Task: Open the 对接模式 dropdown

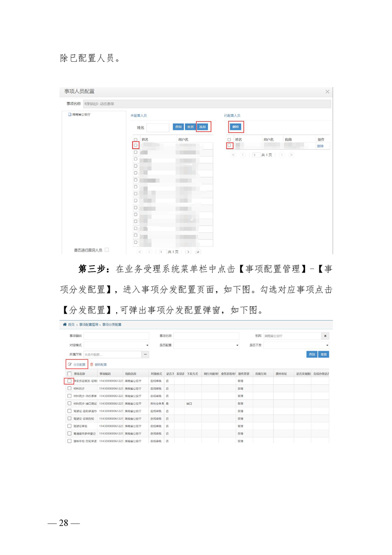Action: (x=116, y=345)
